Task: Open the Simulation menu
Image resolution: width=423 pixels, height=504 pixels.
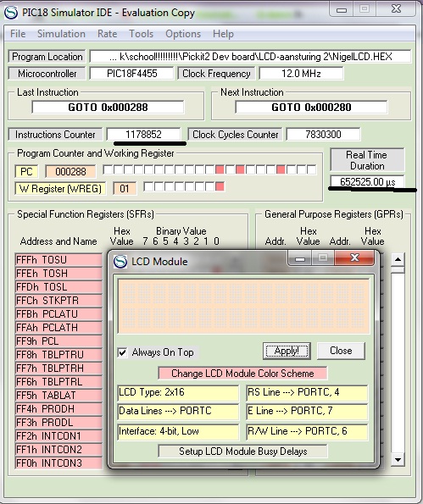Action: click(x=61, y=34)
